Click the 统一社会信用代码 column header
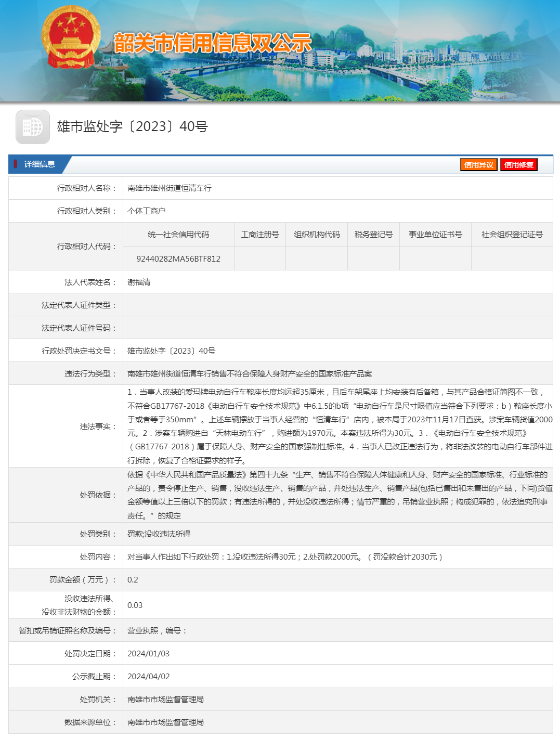The height and width of the screenshot is (738, 560). click(x=178, y=235)
